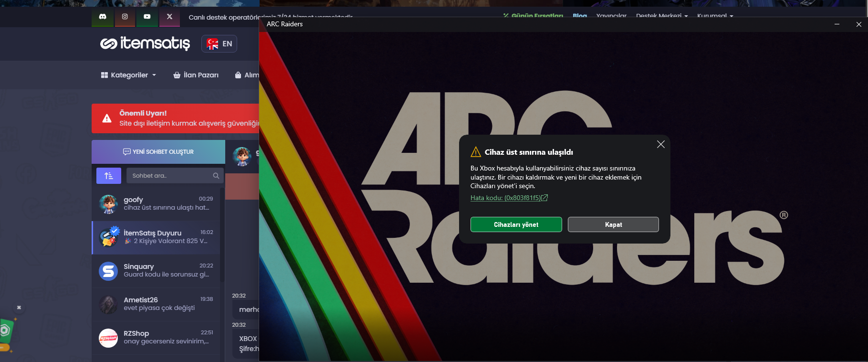Open the X (Twitter) social icon
The height and width of the screenshot is (362, 868).
click(x=169, y=17)
